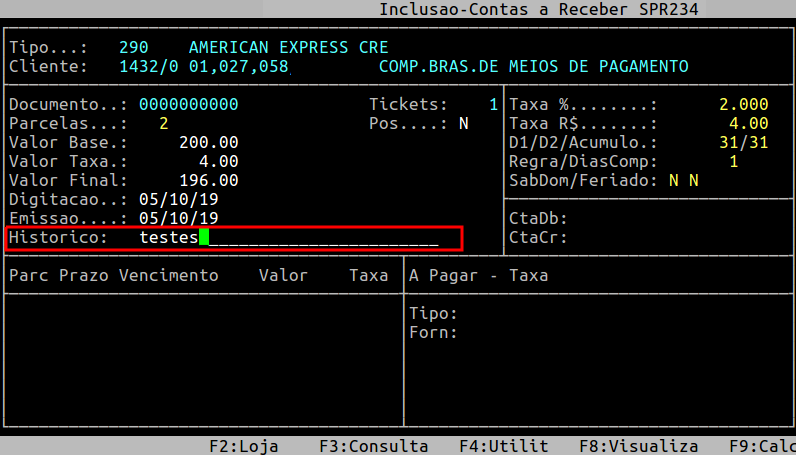
Task: Click the Tipo code 290 field
Action: tap(133, 48)
